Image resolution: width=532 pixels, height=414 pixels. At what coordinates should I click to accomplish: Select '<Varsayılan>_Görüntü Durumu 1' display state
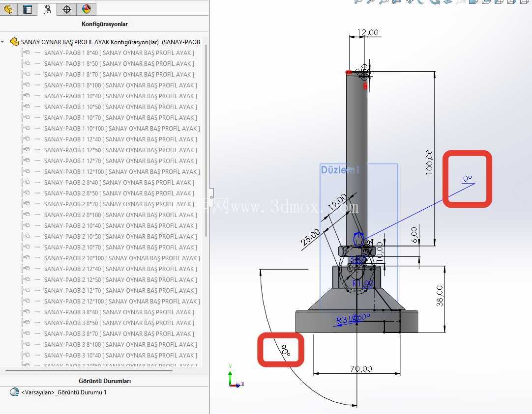[64, 392]
